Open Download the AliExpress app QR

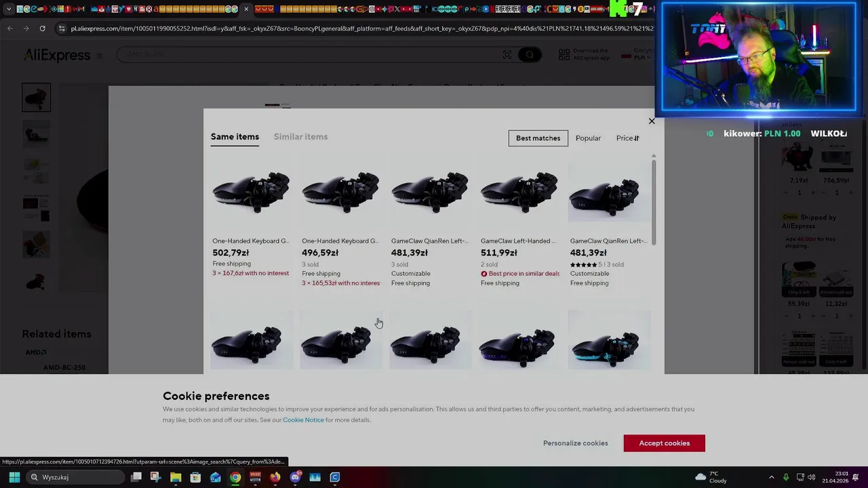coord(585,54)
